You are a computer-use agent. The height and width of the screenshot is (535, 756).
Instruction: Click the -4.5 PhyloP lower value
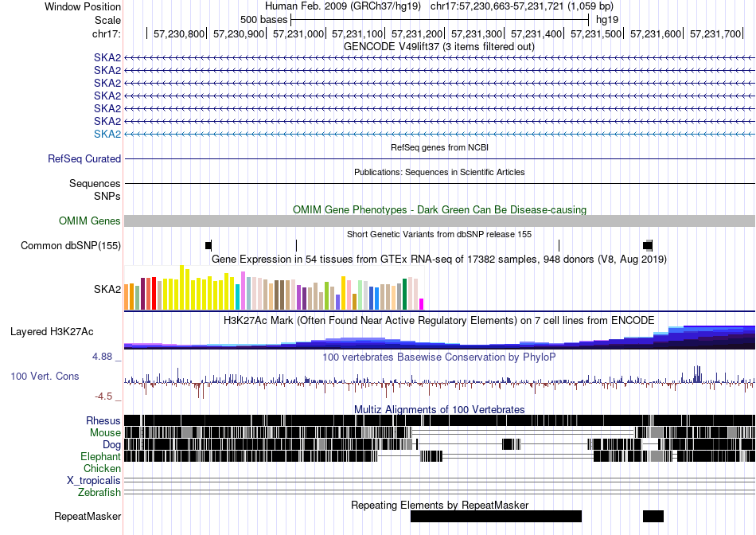click(x=103, y=396)
